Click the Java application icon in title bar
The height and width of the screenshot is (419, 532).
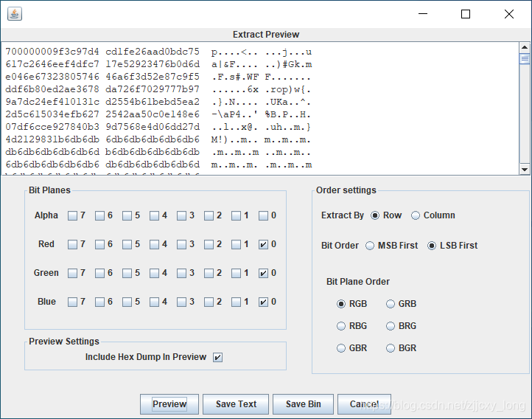pyautogui.click(x=15, y=14)
